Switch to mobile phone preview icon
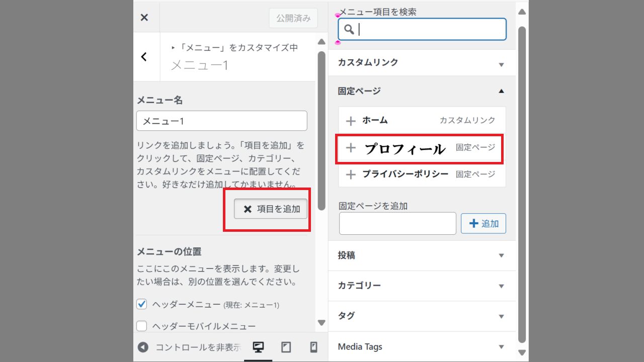The height and width of the screenshot is (362, 644). (x=313, y=347)
